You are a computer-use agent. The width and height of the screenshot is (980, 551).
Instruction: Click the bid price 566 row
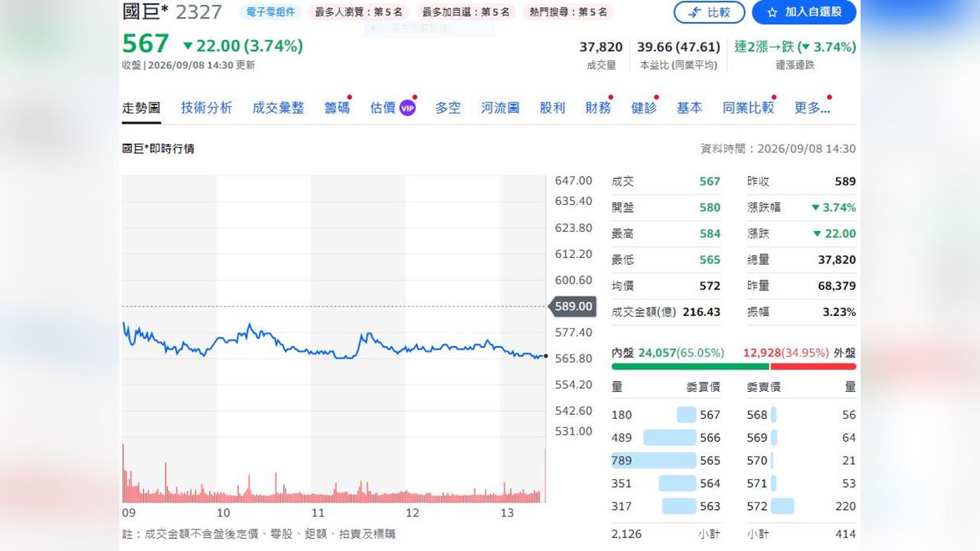coord(666,438)
